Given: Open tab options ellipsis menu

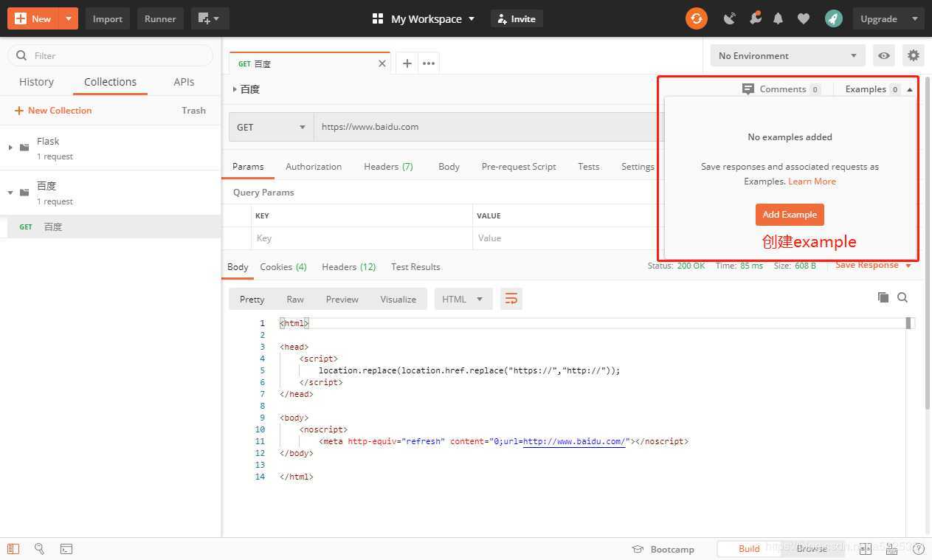Looking at the screenshot, I should click(x=429, y=63).
